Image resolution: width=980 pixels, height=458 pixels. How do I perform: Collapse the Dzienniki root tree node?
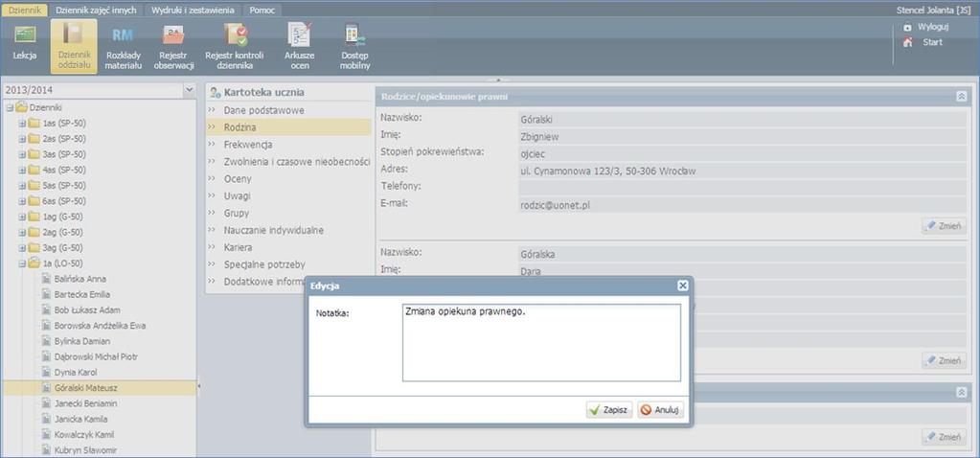pyautogui.click(x=10, y=107)
